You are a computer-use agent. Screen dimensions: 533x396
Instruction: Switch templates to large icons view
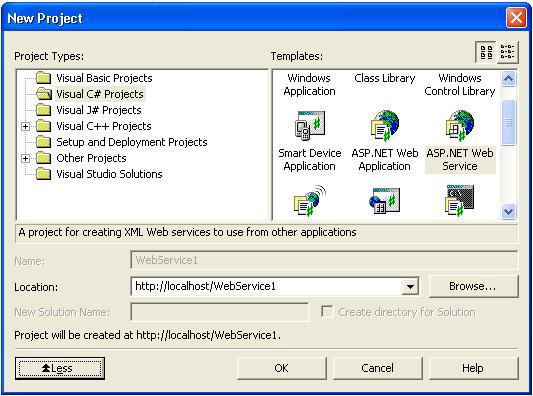(486, 52)
